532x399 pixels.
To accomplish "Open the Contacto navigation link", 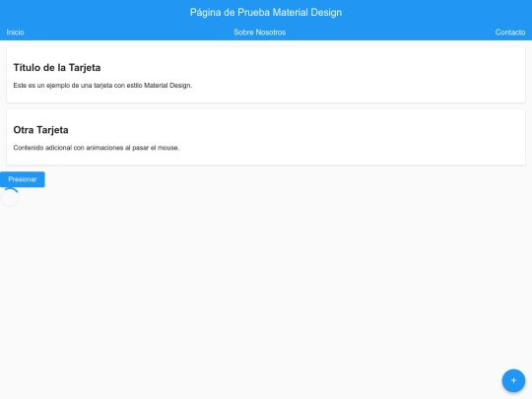I will pyautogui.click(x=510, y=33).
